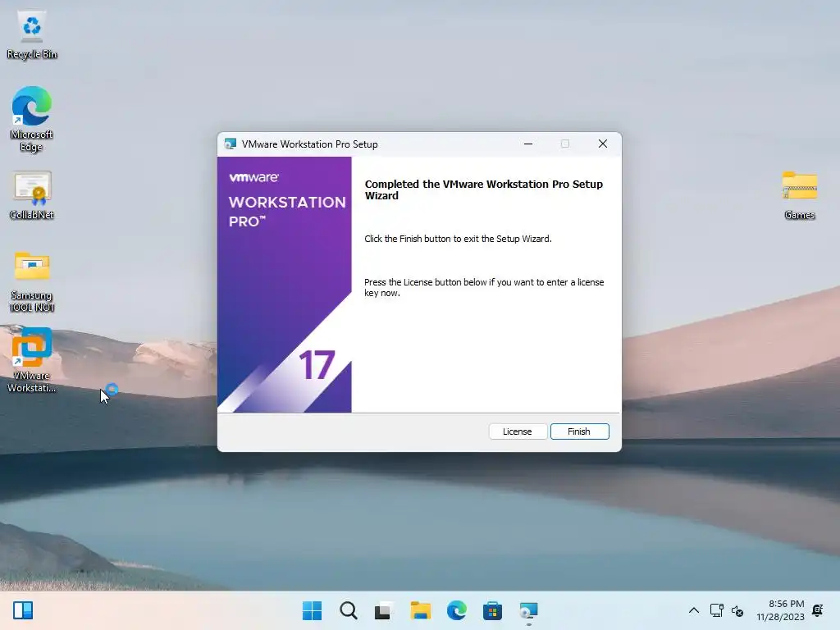The width and height of the screenshot is (840, 630).
Task: Click the 'Press the License button below' text
Action: coord(484,287)
